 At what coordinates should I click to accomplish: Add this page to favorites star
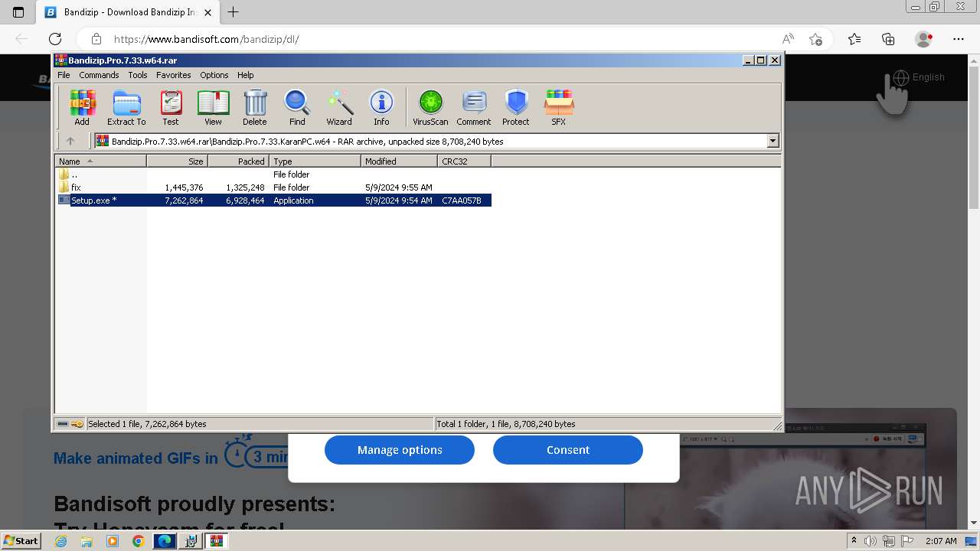click(x=815, y=39)
